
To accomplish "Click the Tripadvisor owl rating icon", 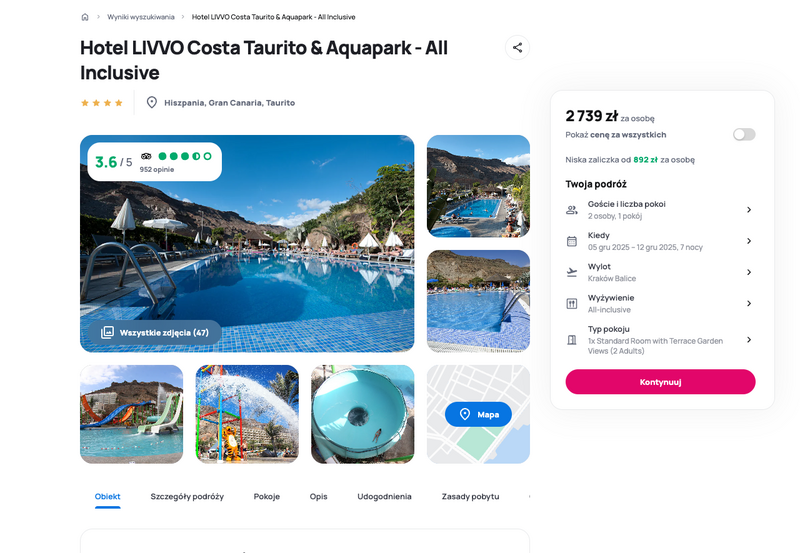I will point(146,156).
